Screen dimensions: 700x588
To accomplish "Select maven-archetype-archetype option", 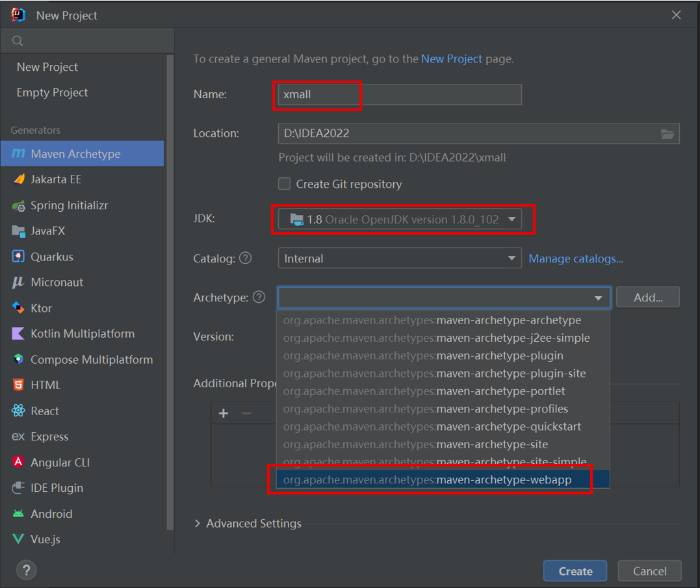I will [443, 320].
